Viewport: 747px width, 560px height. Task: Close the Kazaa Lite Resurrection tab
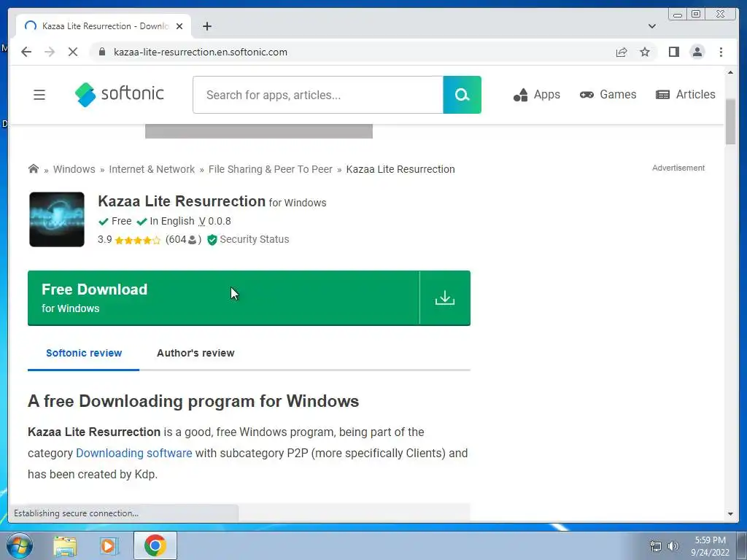pos(179,26)
